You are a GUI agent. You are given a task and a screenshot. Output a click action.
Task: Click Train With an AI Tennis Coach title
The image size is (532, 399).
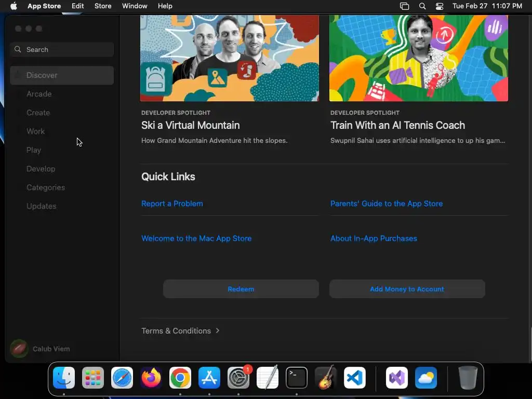click(397, 125)
